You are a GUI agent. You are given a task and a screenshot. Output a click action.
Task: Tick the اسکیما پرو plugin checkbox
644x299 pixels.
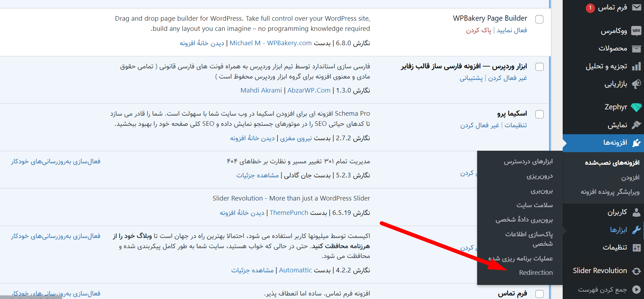click(540, 114)
